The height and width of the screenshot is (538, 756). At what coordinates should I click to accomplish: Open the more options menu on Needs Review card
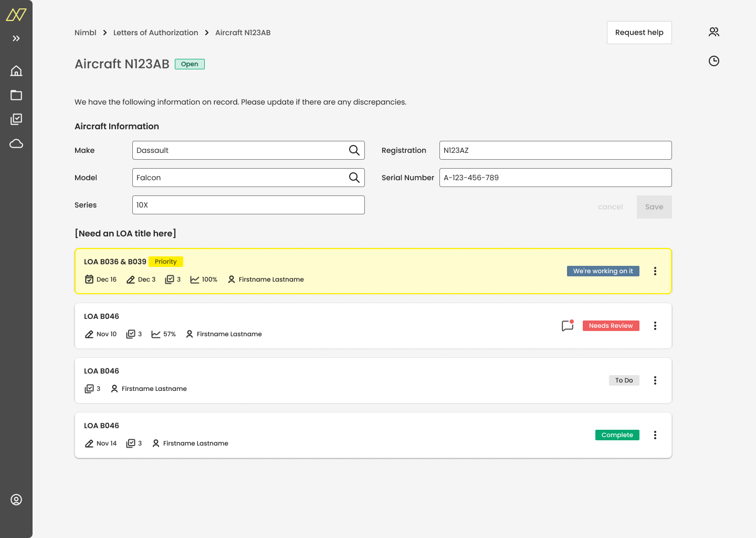pyautogui.click(x=655, y=326)
